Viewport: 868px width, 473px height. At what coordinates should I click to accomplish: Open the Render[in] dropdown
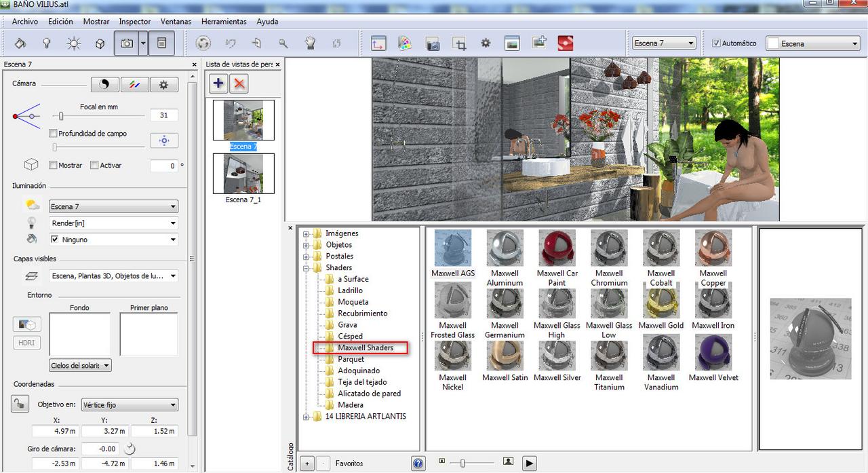[x=114, y=223]
